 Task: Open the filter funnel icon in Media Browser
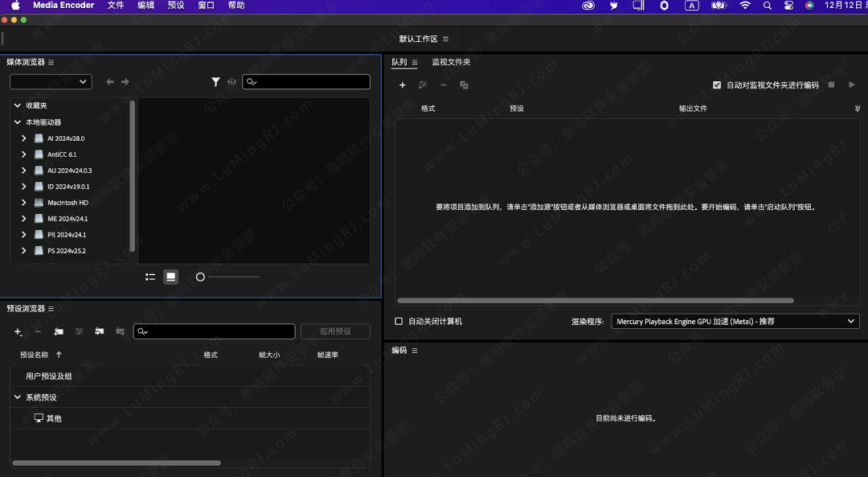(215, 81)
